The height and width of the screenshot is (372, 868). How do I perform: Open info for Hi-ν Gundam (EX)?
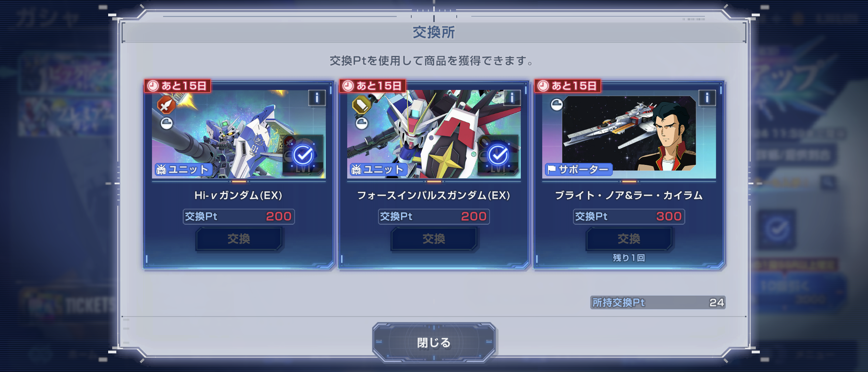pyautogui.click(x=317, y=98)
